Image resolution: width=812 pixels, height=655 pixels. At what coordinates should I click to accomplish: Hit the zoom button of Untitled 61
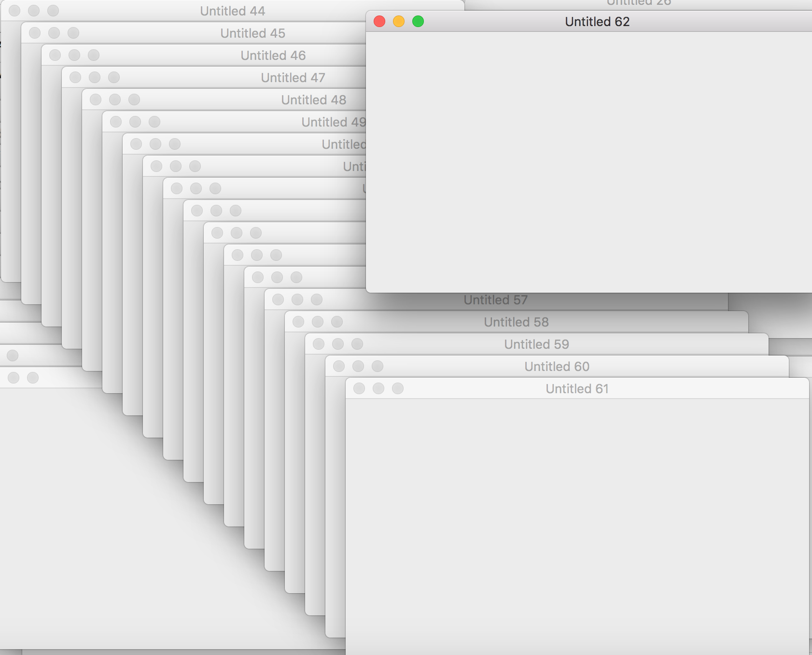398,388
